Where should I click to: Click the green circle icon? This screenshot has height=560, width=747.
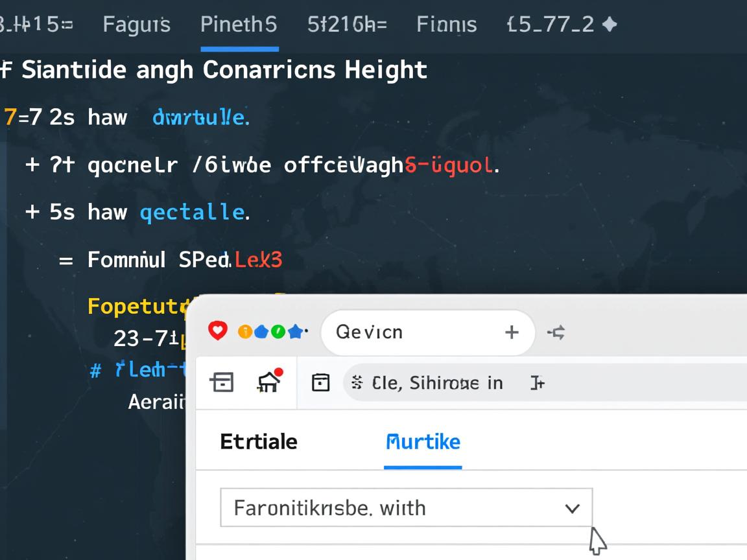pyautogui.click(x=278, y=332)
